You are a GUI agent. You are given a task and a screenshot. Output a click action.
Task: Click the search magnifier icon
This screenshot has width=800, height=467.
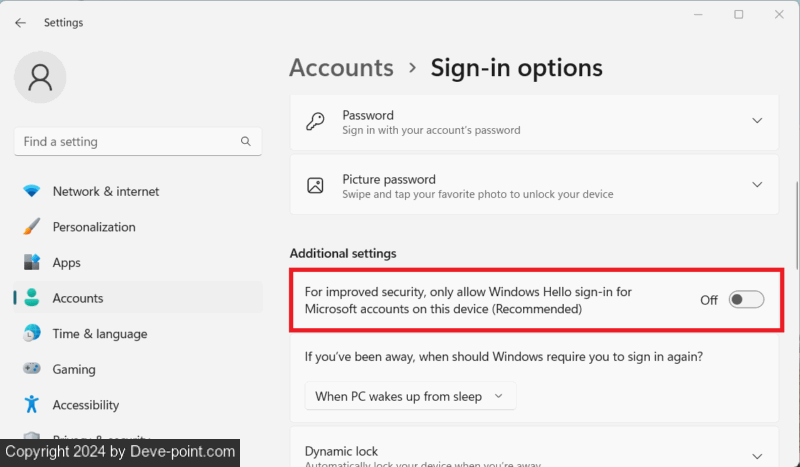(246, 142)
